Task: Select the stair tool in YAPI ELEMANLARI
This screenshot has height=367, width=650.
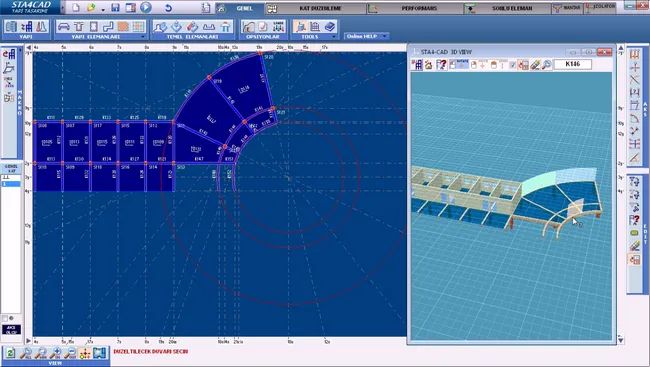Action: pos(108,27)
